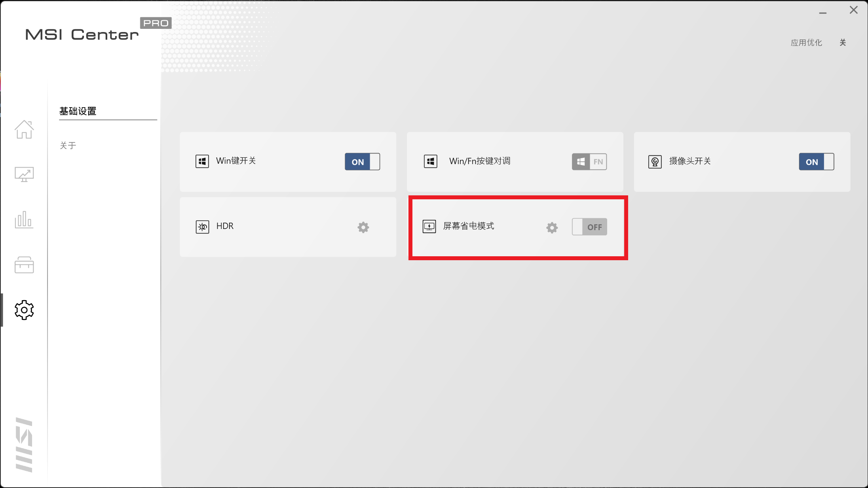Click the HDR brightness icon
The height and width of the screenshot is (488, 868).
pyautogui.click(x=202, y=227)
